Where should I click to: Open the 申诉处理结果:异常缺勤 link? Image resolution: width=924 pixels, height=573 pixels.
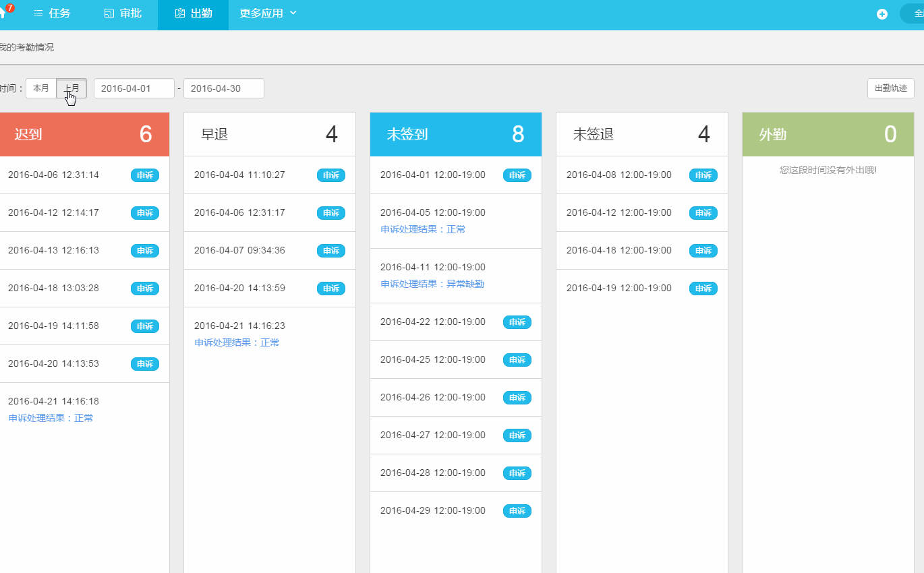[x=432, y=284]
